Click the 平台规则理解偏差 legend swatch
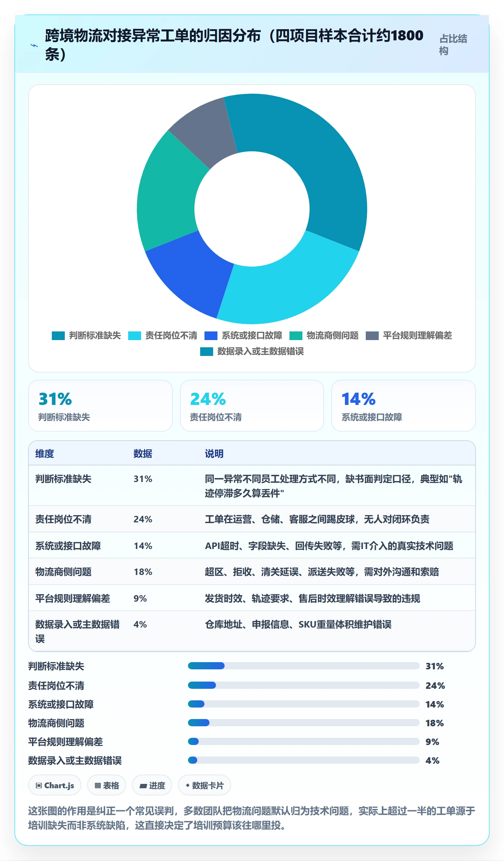Viewport: 504px width, 861px height. (372, 336)
